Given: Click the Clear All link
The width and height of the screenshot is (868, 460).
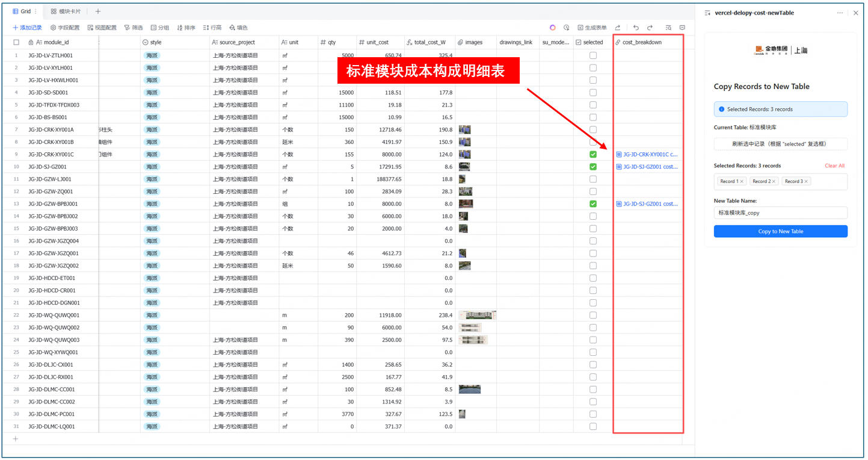Looking at the screenshot, I should pos(834,166).
